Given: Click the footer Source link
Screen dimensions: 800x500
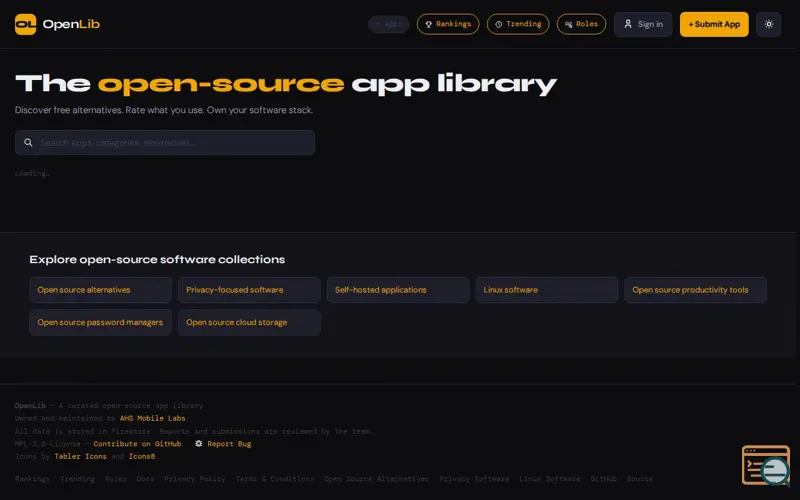Looking at the screenshot, I should (x=640, y=479).
